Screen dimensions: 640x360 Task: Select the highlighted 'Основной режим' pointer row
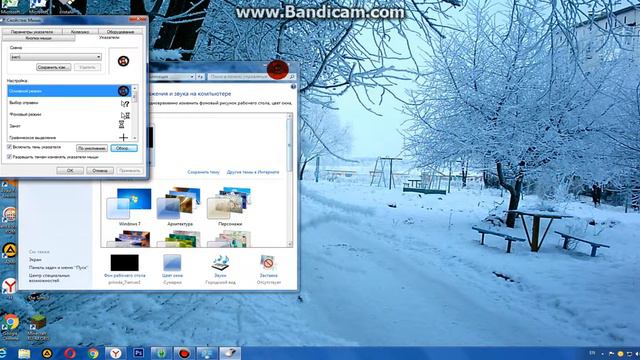(x=69, y=91)
